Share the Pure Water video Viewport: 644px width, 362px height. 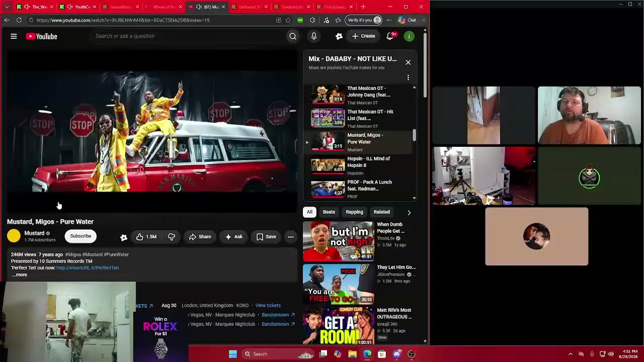point(200,237)
